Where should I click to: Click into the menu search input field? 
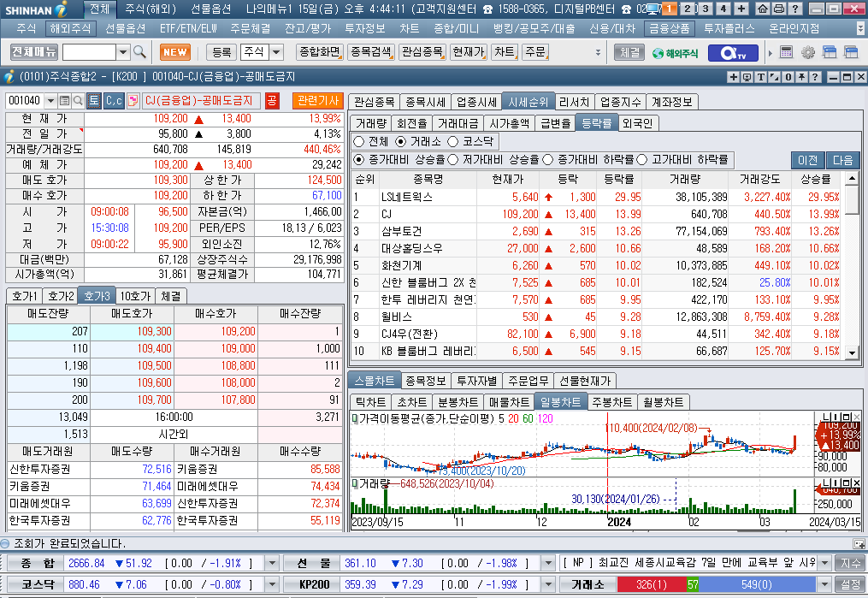pos(89,52)
